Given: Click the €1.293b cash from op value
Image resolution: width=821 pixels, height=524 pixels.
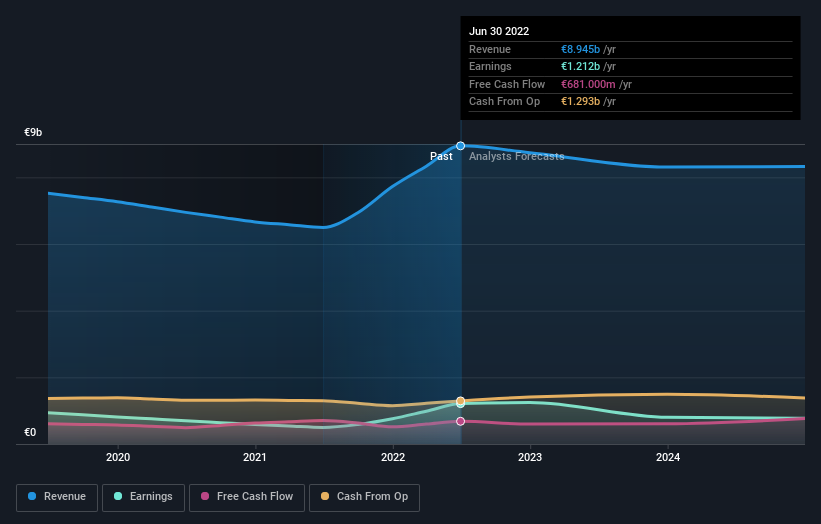Looking at the screenshot, I should click(x=580, y=102).
